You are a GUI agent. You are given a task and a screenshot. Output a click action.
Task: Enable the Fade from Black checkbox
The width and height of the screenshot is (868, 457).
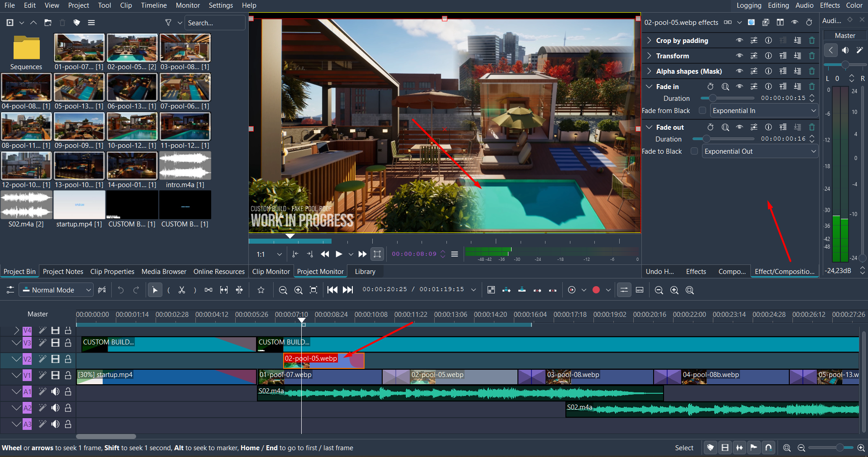[x=702, y=110]
